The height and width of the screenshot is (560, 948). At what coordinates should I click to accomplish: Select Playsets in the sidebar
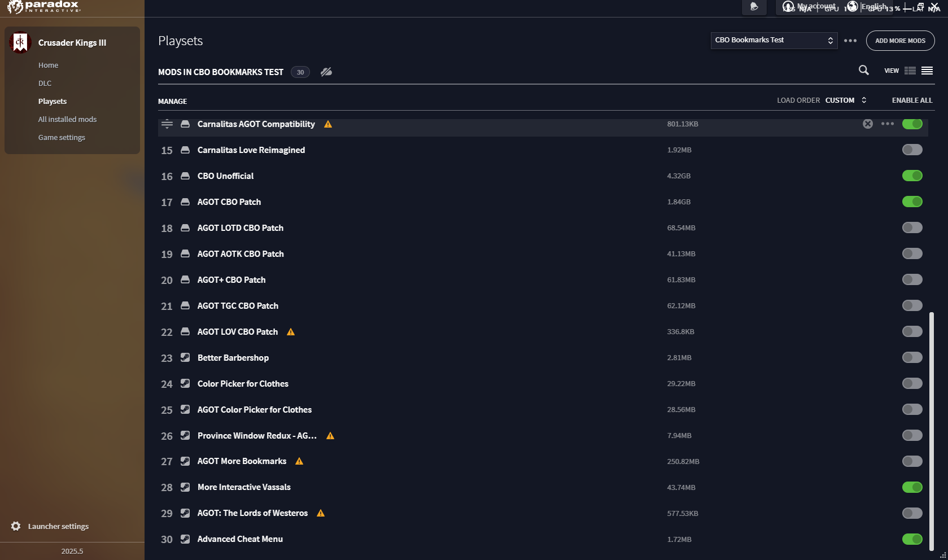(x=53, y=102)
